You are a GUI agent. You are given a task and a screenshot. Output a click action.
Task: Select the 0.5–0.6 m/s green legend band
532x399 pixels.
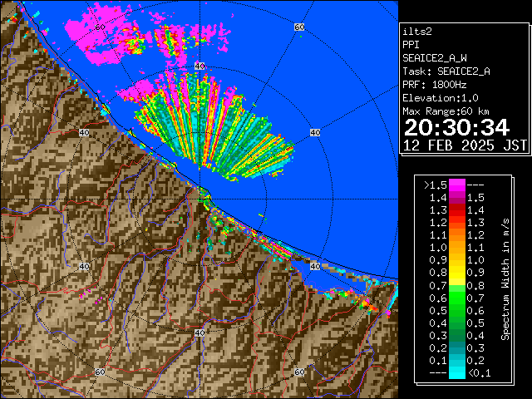click(457, 310)
